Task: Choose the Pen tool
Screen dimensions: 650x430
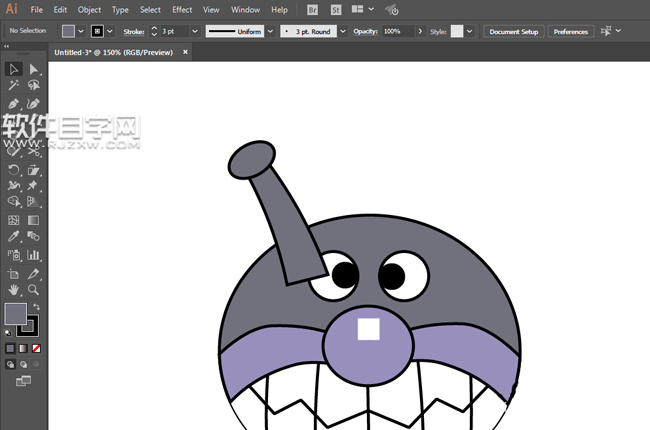Action: click(x=14, y=103)
